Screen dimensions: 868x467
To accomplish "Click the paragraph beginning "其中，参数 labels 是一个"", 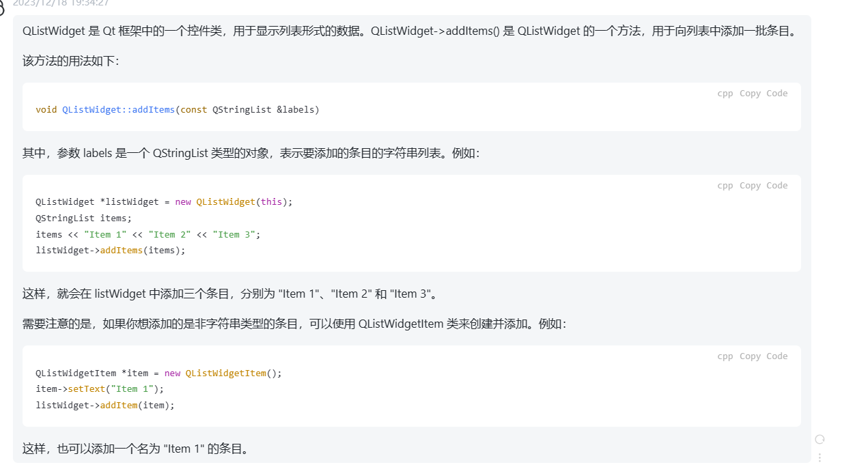I will pos(251,153).
